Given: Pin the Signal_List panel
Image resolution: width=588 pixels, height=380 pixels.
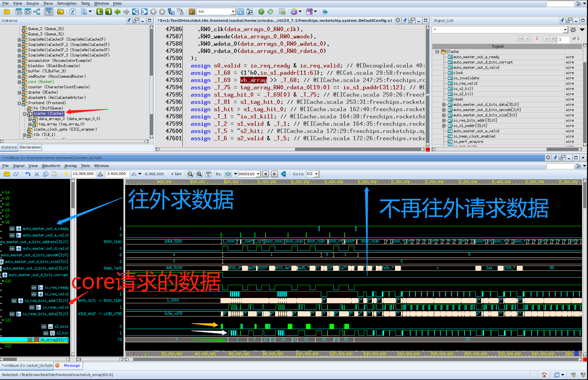Looking at the screenshot, I should pos(562,21).
